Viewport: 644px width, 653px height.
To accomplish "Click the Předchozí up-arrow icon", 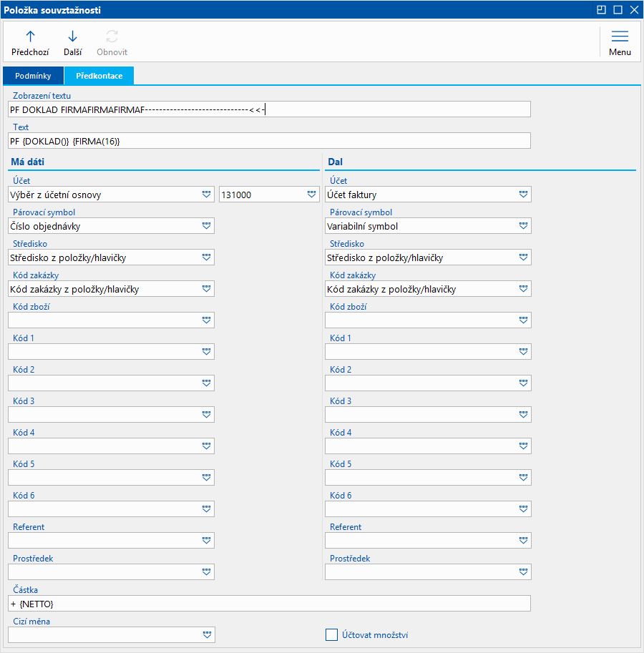I will 30,36.
